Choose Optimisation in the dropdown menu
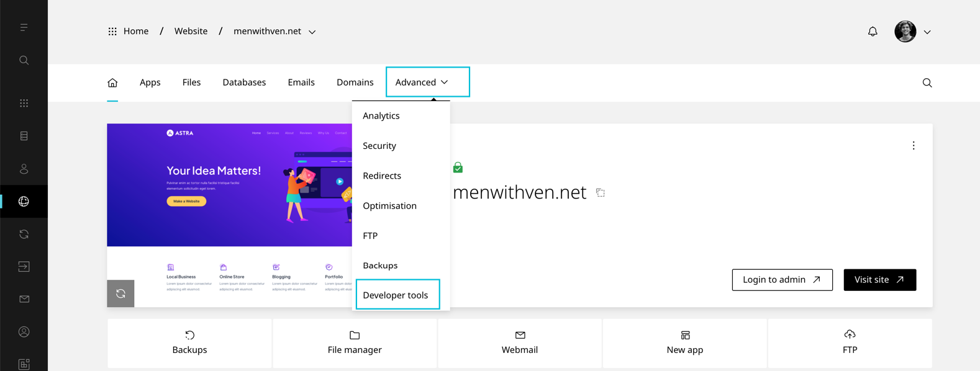980x371 pixels. 389,206
